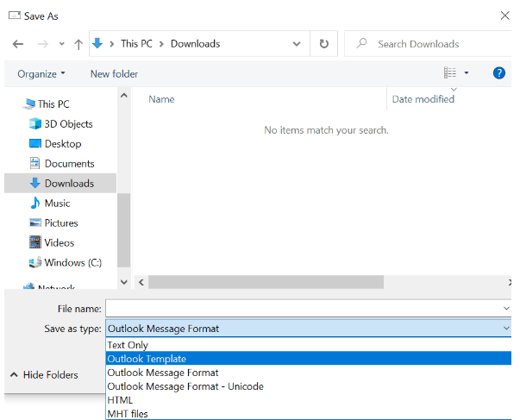This screenshot has width=520, height=420.
Task: Change the view layout icon
Action: [x=450, y=72]
